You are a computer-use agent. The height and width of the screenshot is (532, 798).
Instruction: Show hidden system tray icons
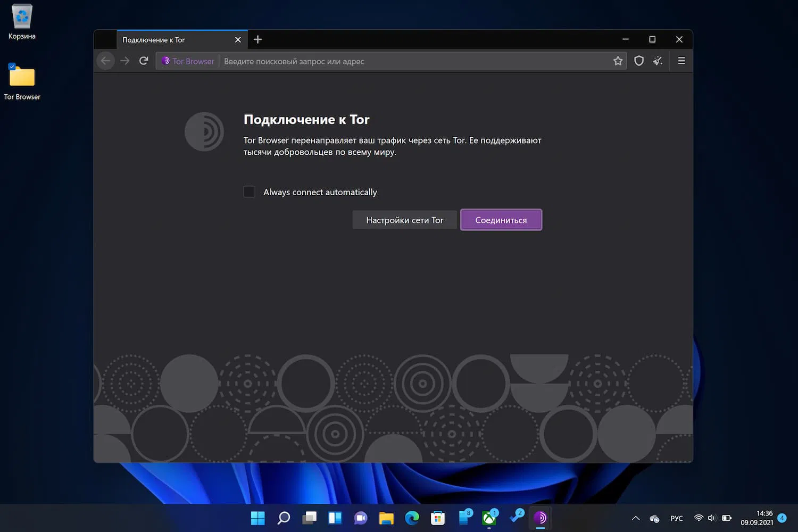(x=635, y=518)
